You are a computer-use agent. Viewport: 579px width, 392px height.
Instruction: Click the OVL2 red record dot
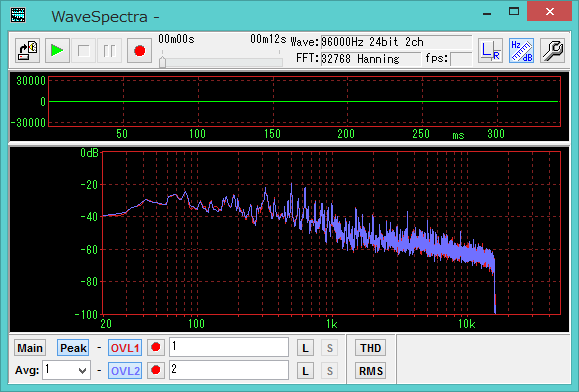[156, 370]
